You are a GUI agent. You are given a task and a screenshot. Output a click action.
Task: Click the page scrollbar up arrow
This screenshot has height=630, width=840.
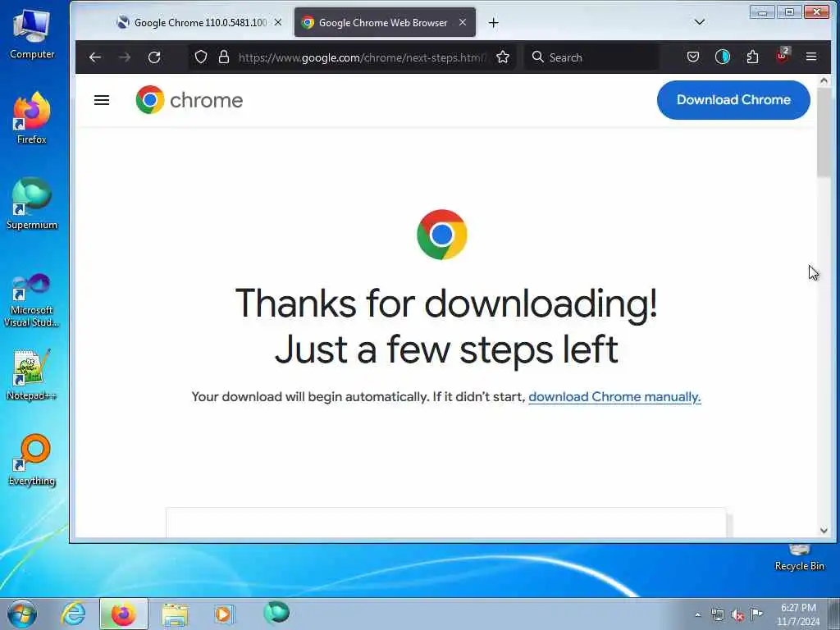click(x=824, y=80)
